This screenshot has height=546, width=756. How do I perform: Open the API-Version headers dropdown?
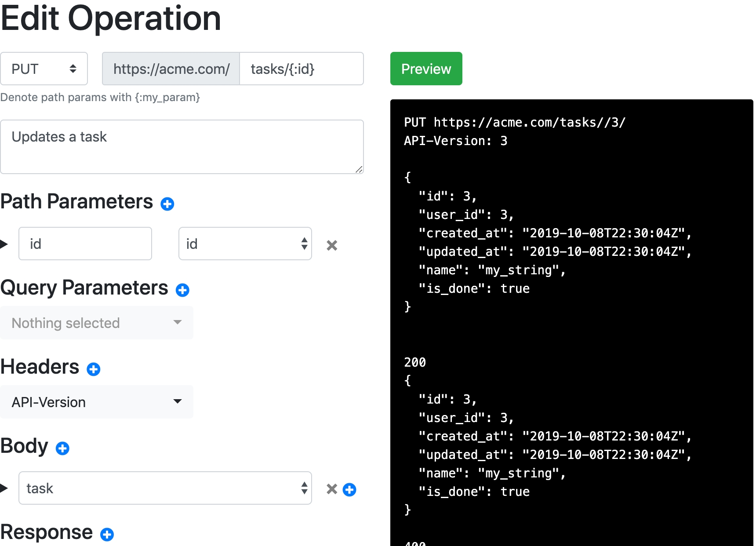97,402
